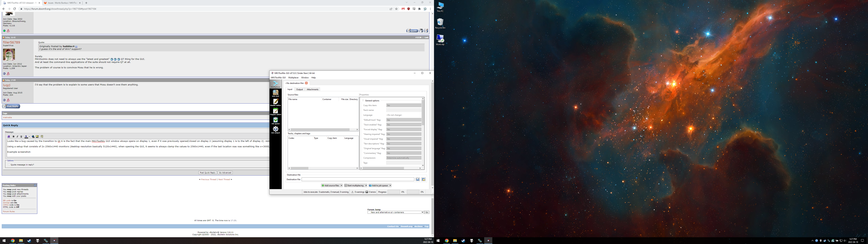Open the Add source files dropdown arrow

pyautogui.click(x=341, y=185)
